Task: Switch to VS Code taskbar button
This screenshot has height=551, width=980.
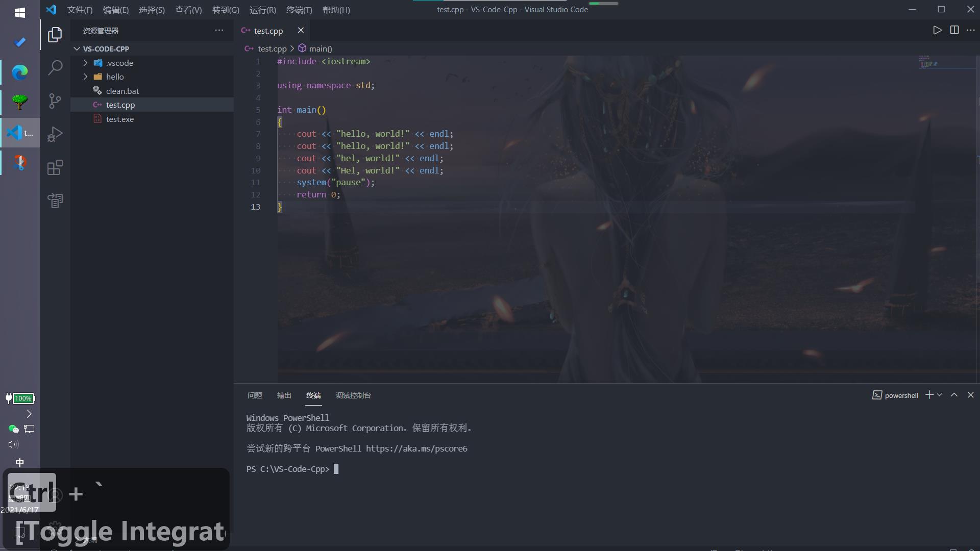Action: tap(20, 133)
